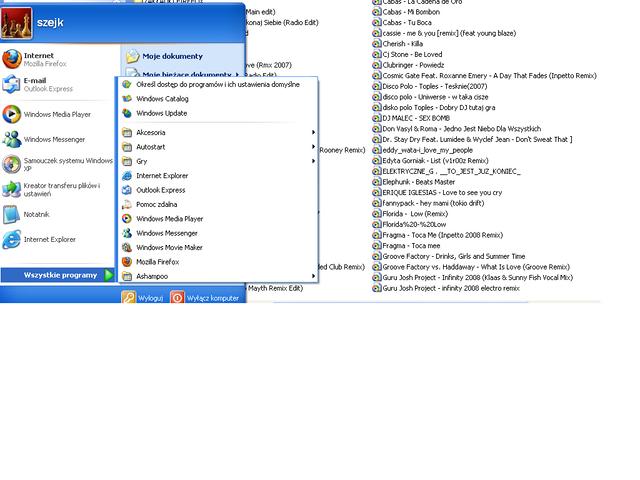Open Moje dokumenty link
This screenshot has height=480, width=640.
[172, 56]
